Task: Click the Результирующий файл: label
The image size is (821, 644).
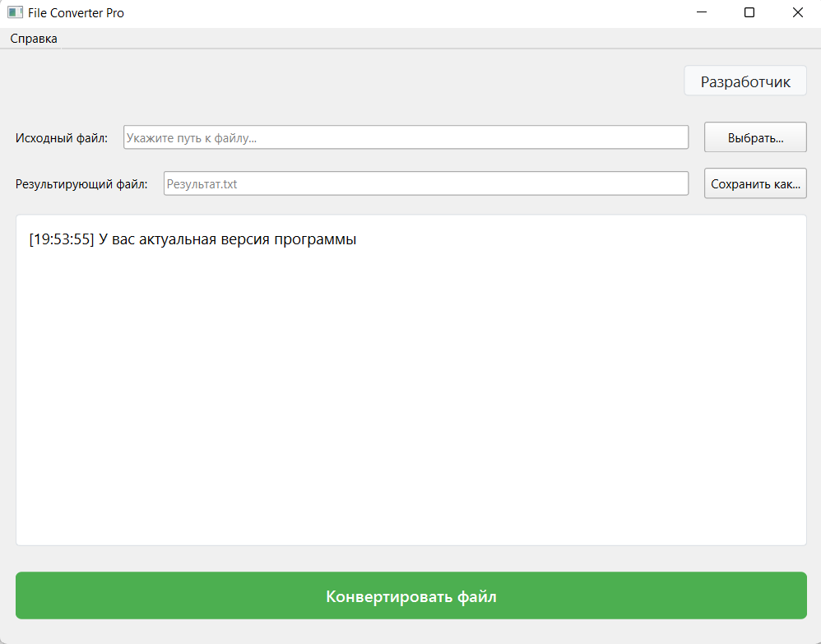Action: click(81, 183)
